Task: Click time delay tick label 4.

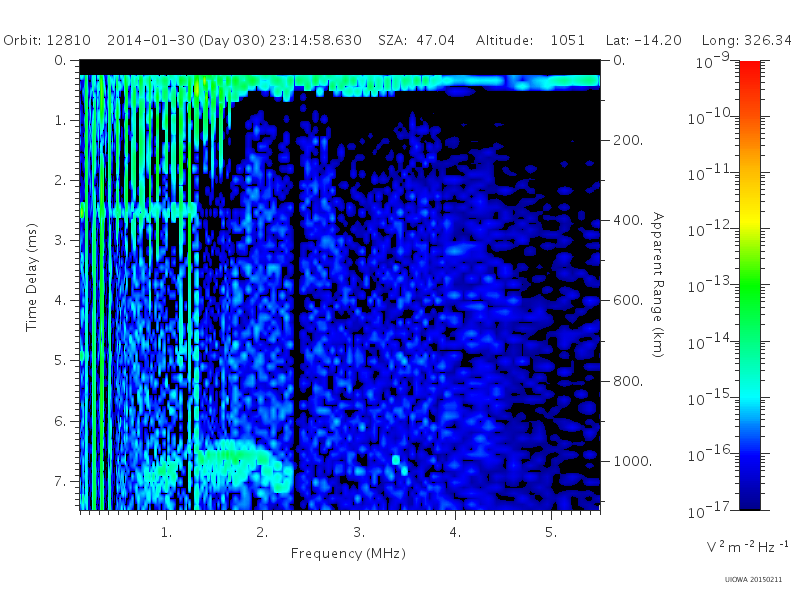Action: pyautogui.click(x=60, y=301)
